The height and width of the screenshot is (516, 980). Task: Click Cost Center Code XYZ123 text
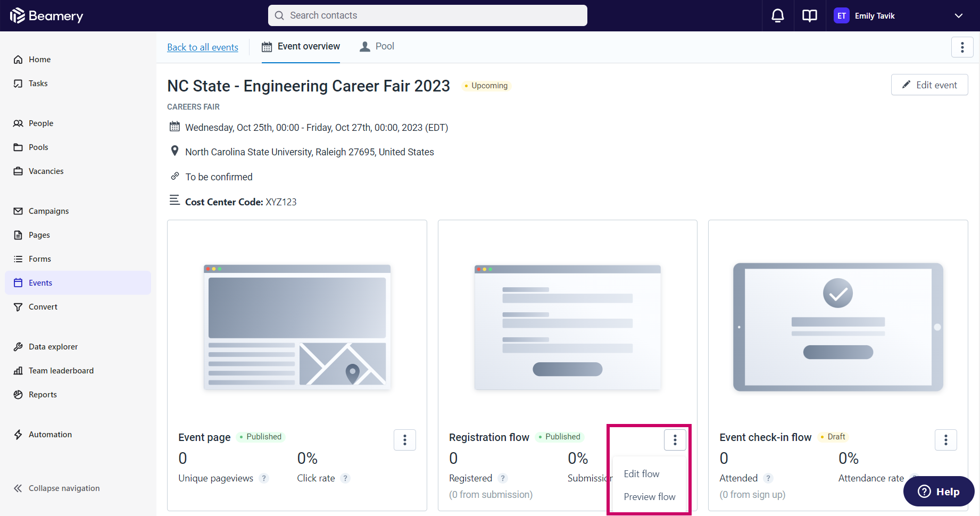pyautogui.click(x=240, y=202)
